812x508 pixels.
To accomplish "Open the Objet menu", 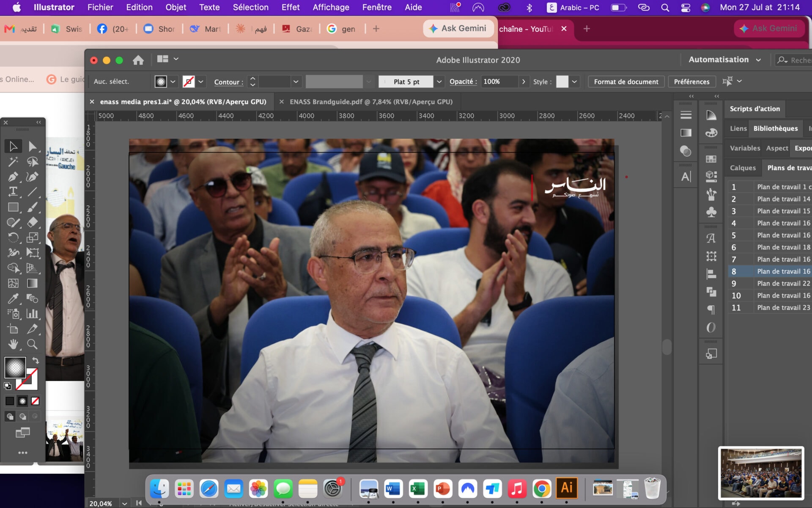I will tap(176, 7).
